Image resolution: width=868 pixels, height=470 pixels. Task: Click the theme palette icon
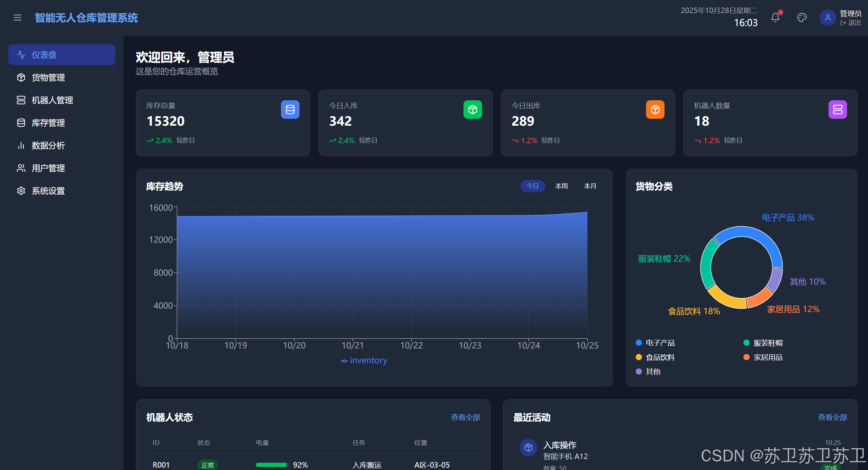coord(802,18)
